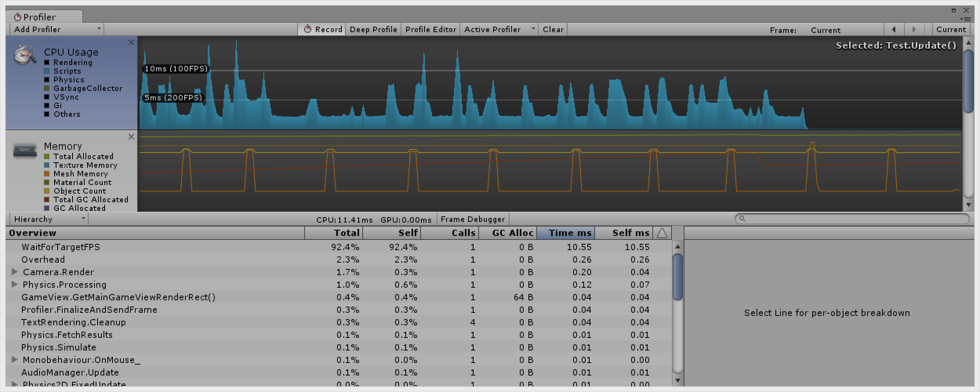
Task: Click the hierarchy search field
Action: [852, 219]
